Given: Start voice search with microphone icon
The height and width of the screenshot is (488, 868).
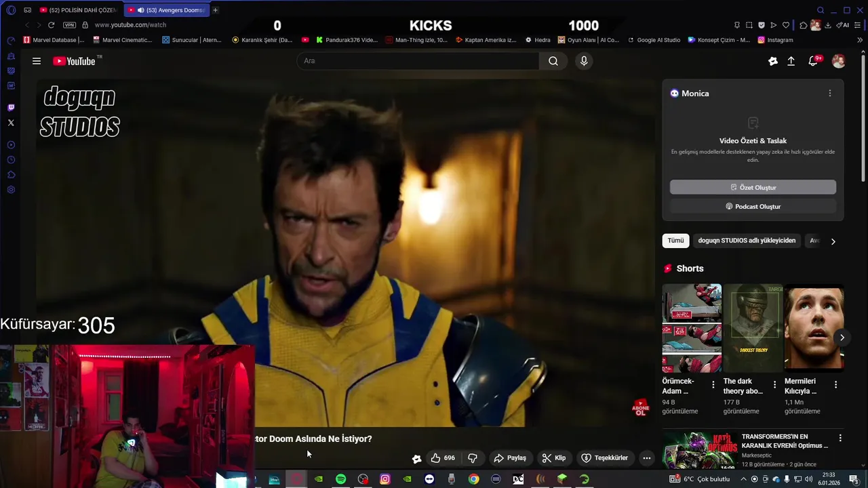Looking at the screenshot, I should [584, 61].
